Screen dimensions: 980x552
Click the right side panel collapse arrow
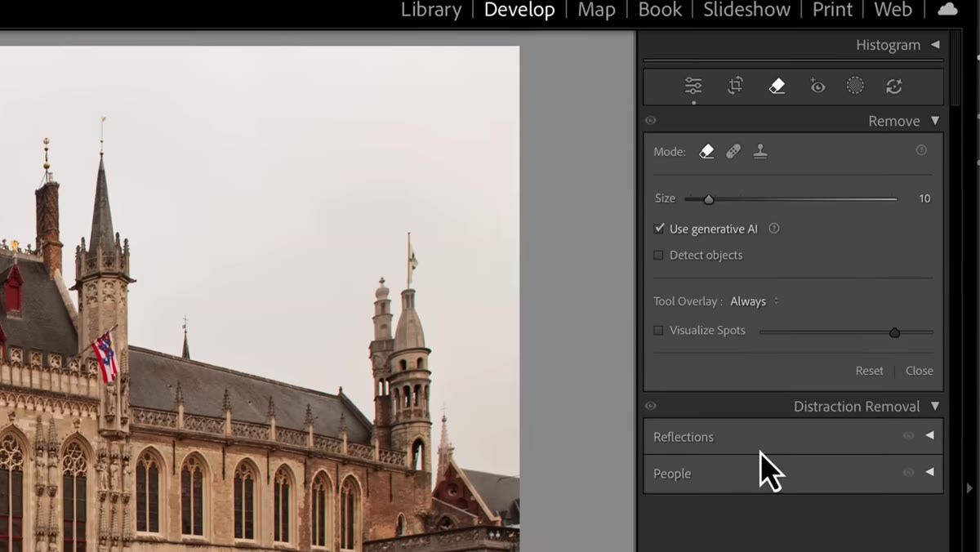tap(969, 488)
